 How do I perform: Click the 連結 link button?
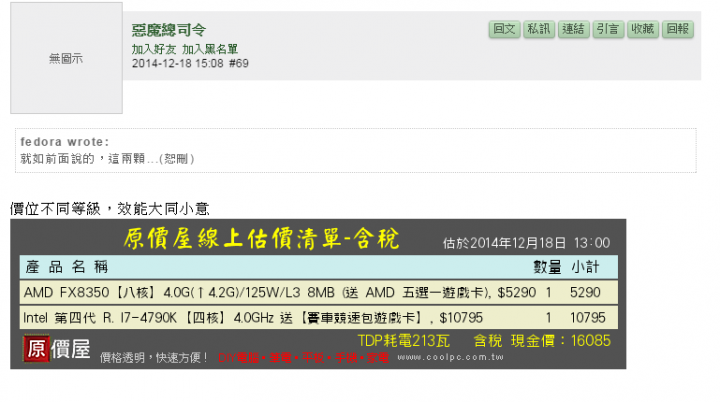tap(574, 29)
